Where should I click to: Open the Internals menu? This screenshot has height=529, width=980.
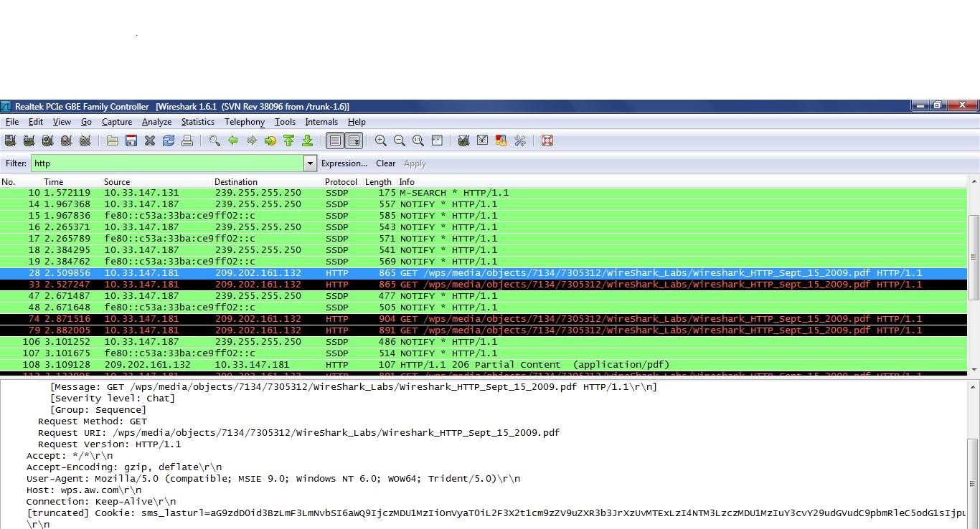click(x=321, y=122)
